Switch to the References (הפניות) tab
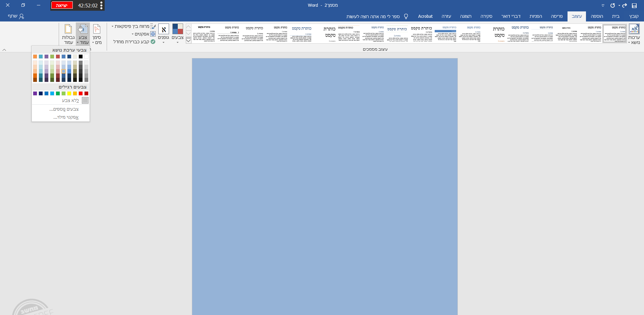The width and height of the screenshot is (644, 315). tap(536, 16)
